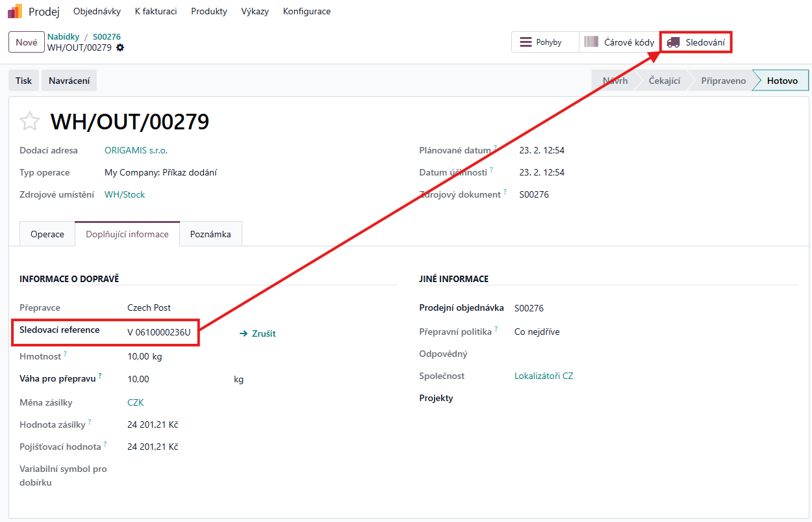This screenshot has width=812, height=522.
Task: Click the barcode icon for Čárové kódy
Action: pos(591,42)
